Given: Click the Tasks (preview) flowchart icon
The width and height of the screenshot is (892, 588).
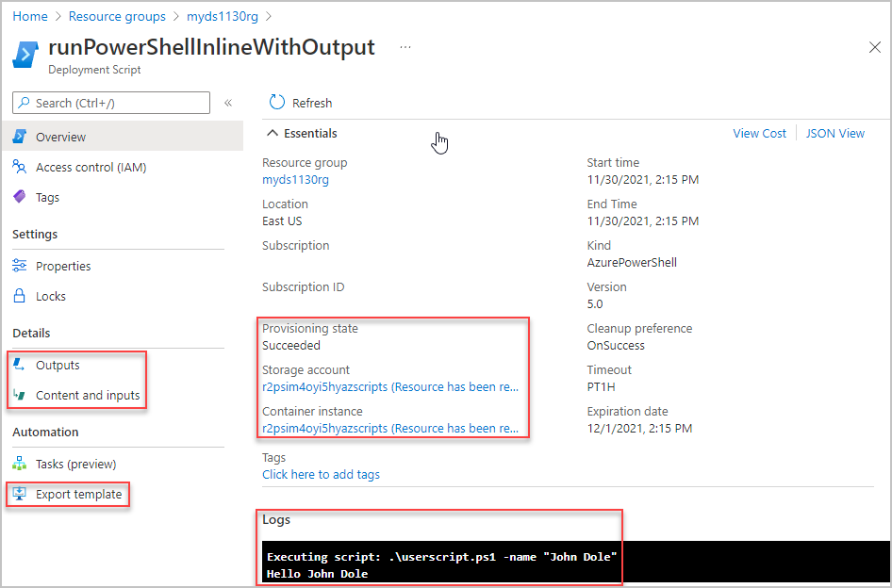Looking at the screenshot, I should (20, 463).
